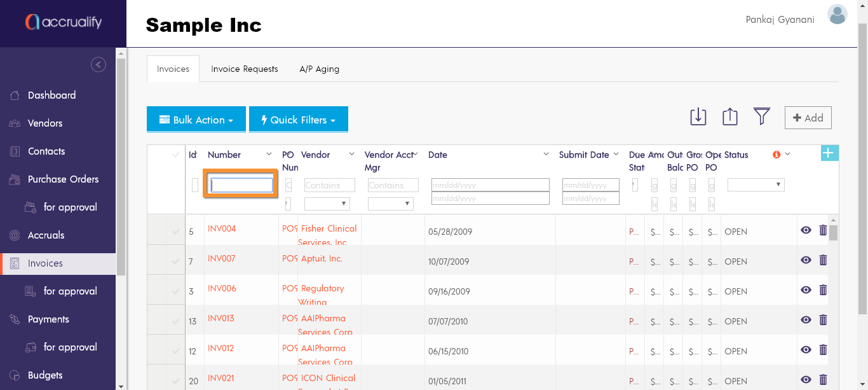Collapse sidebar with the arrow icon
This screenshot has width=868, height=390.
pyautogui.click(x=98, y=64)
